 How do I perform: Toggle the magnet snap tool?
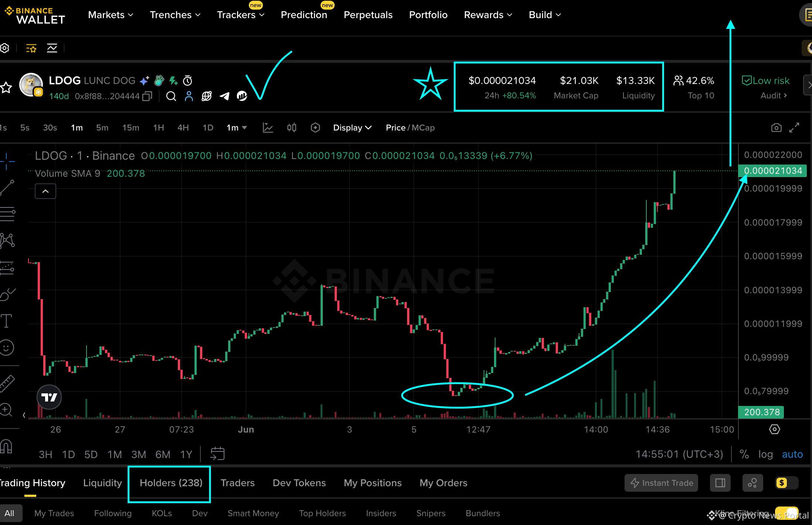pyautogui.click(x=6, y=447)
